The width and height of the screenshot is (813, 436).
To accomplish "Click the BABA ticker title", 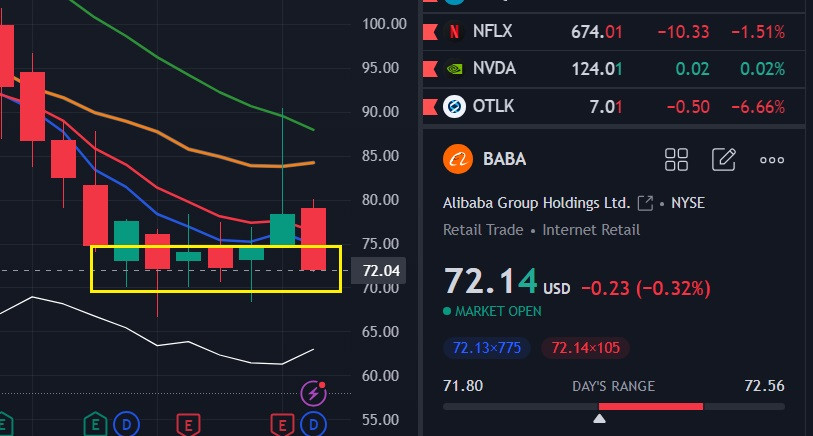I will point(504,159).
